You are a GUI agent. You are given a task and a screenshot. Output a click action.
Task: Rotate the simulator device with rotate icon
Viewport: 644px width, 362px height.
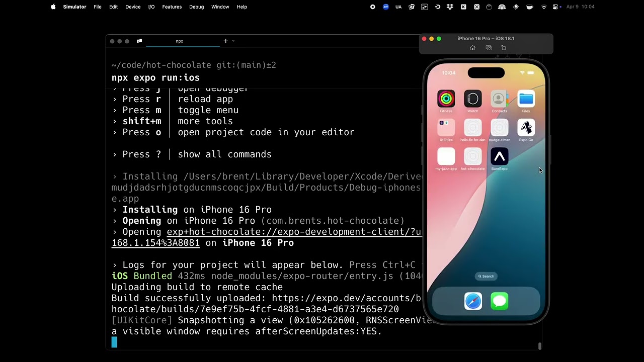click(504, 48)
